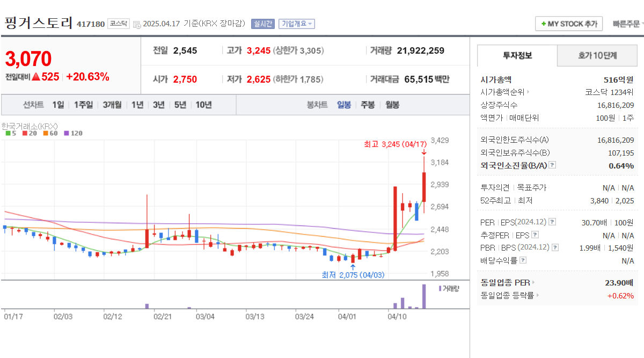The width and height of the screenshot is (644, 358).
Task: Expand the 기업개요 dropdown
Action: pyautogui.click(x=297, y=23)
